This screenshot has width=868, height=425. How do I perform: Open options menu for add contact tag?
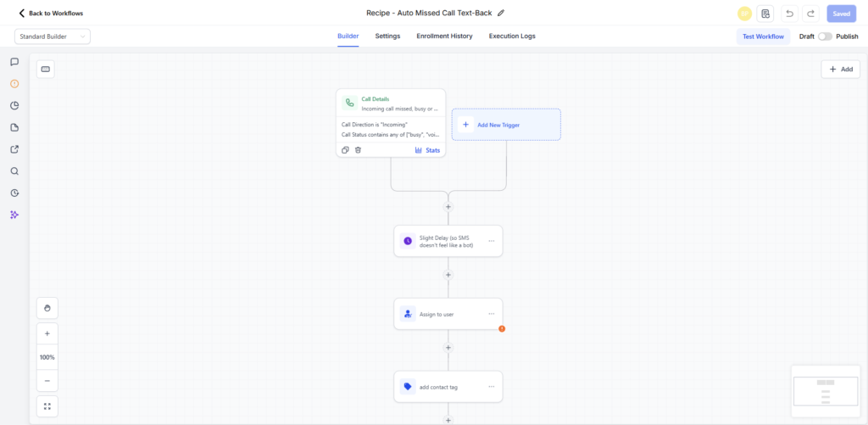[x=491, y=386]
